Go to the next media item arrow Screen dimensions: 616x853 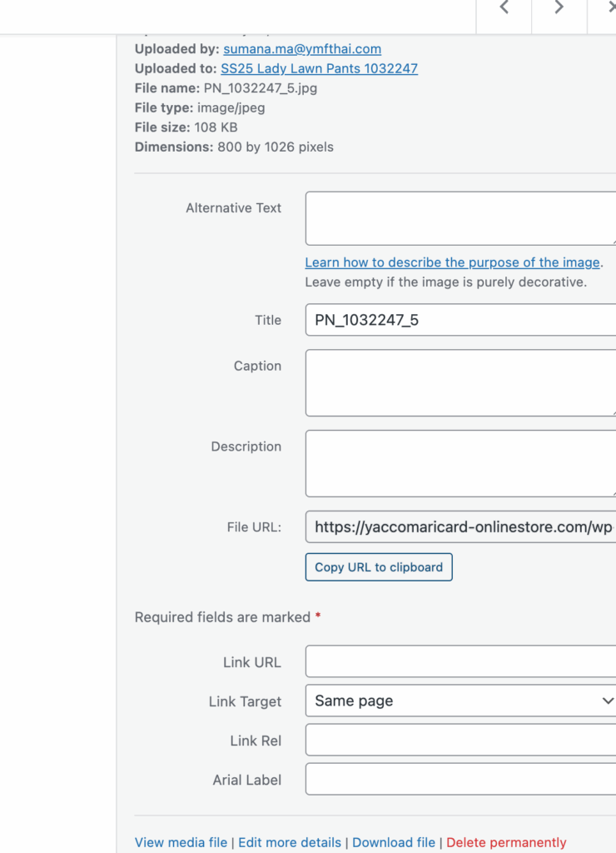[559, 8]
